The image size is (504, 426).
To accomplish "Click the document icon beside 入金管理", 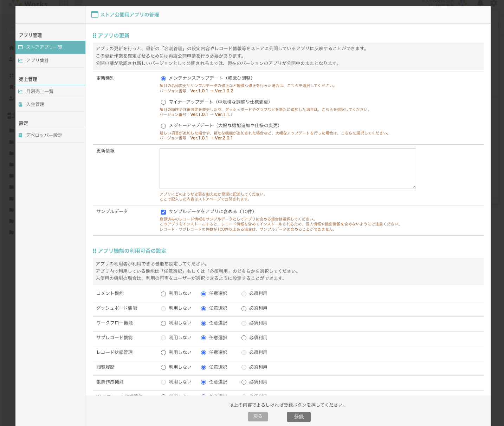I will click(x=21, y=104).
